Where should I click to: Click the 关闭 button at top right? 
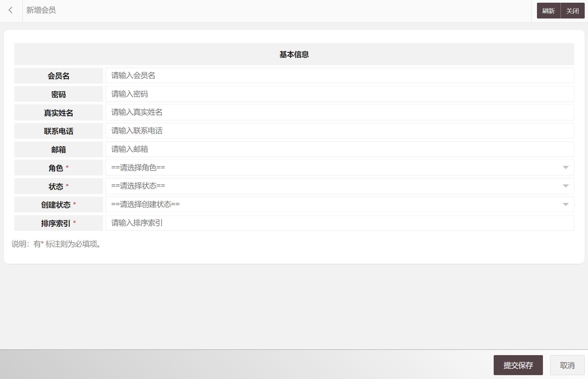click(572, 10)
